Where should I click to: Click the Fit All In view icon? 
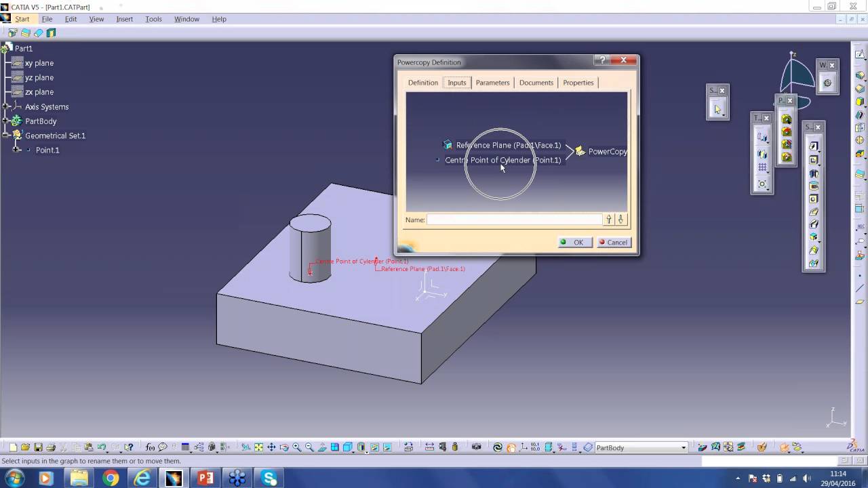click(258, 447)
